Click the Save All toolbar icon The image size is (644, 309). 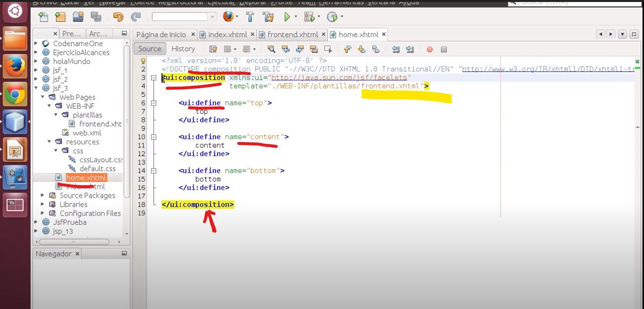pos(96,17)
